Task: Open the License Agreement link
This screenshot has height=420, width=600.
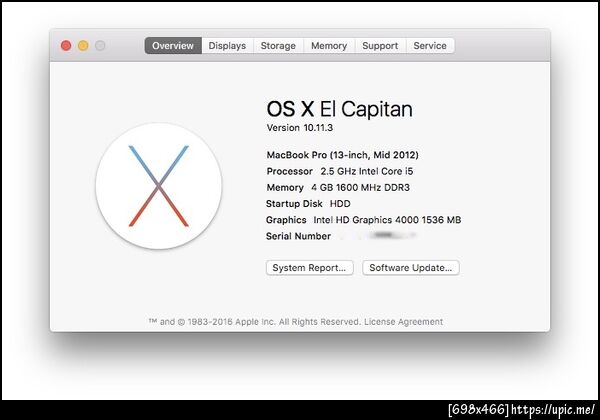Action: pos(403,322)
